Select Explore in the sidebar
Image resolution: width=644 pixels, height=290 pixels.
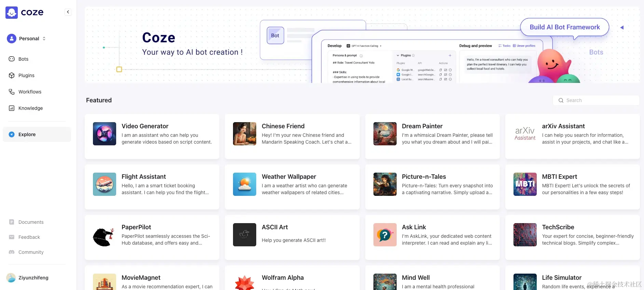tap(37, 134)
